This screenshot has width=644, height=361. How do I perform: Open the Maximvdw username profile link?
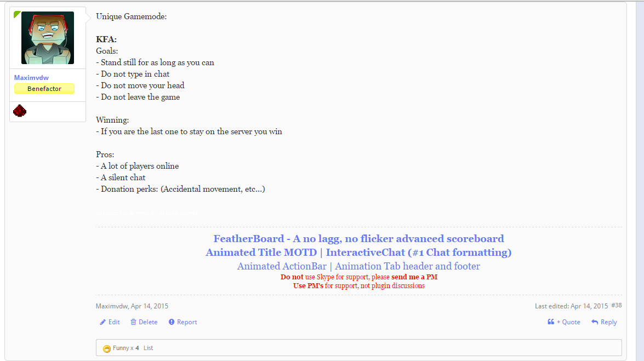(x=31, y=78)
